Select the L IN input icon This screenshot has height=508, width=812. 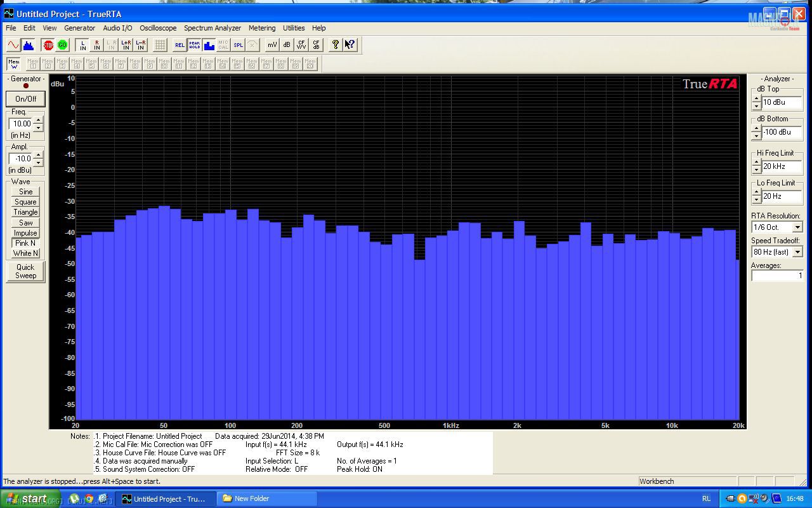tap(82, 44)
